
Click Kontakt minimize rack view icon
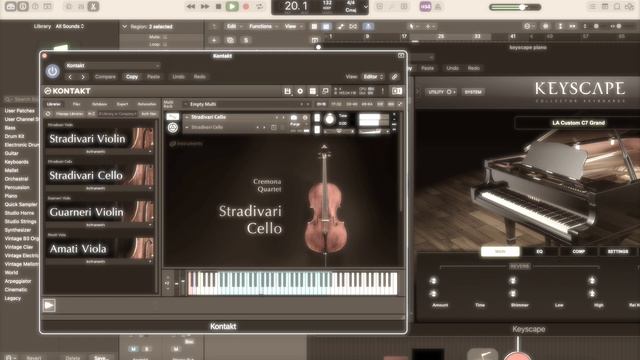point(325,91)
